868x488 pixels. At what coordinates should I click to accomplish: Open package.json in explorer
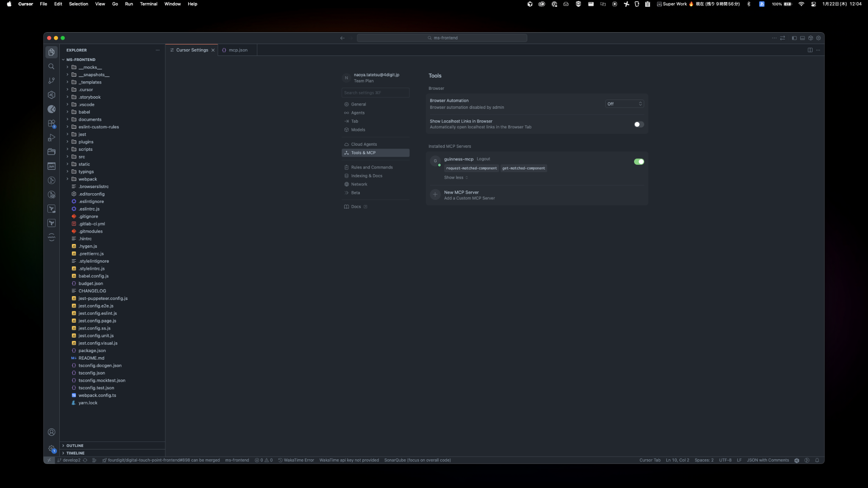92,351
